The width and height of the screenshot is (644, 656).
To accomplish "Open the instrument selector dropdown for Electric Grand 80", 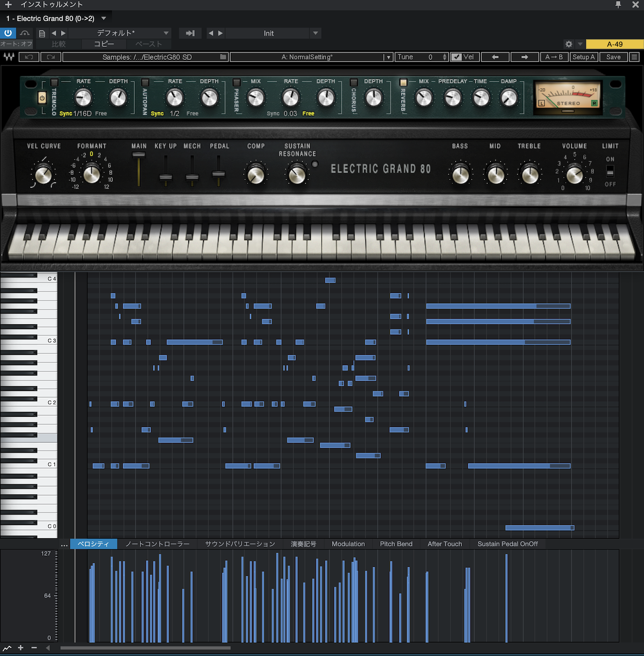I will click(x=104, y=19).
